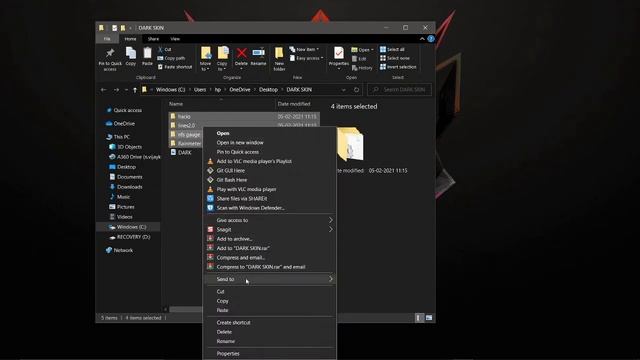Click History in the ribbon
This screenshot has height=360, width=640.
click(362, 68)
